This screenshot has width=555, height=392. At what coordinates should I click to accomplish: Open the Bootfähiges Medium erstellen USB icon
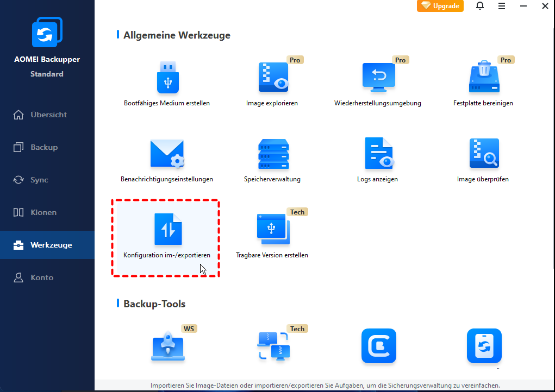click(x=168, y=78)
